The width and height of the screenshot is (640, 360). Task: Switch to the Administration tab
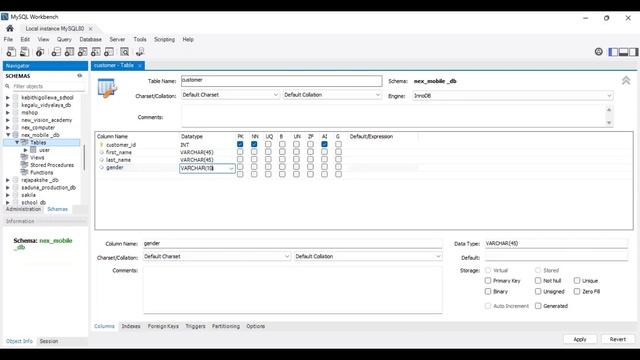click(x=23, y=209)
